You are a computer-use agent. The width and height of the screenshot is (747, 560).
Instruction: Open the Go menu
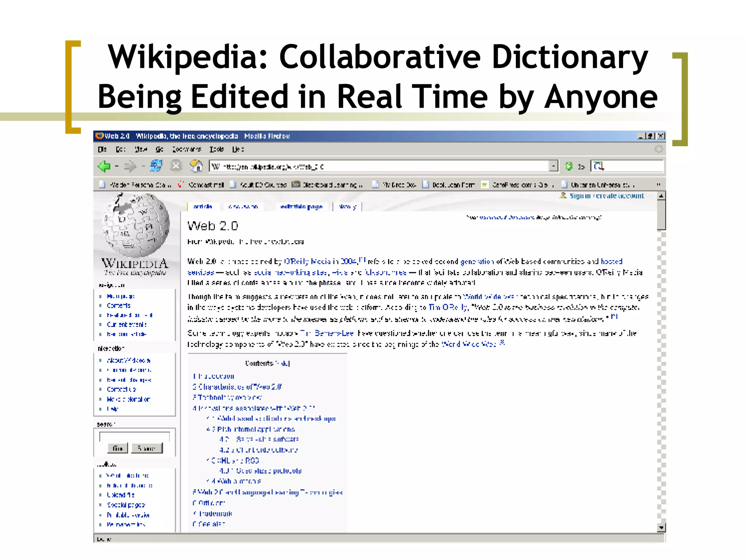[x=160, y=149]
